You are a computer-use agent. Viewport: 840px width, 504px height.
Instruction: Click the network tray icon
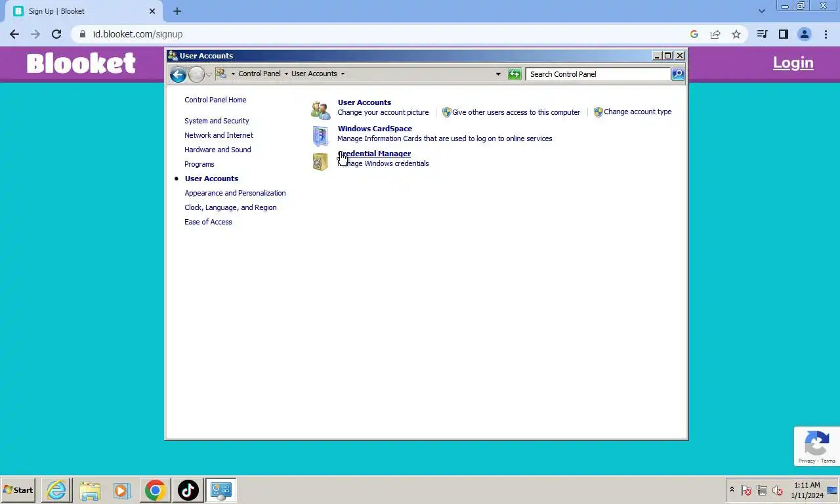pos(762,490)
